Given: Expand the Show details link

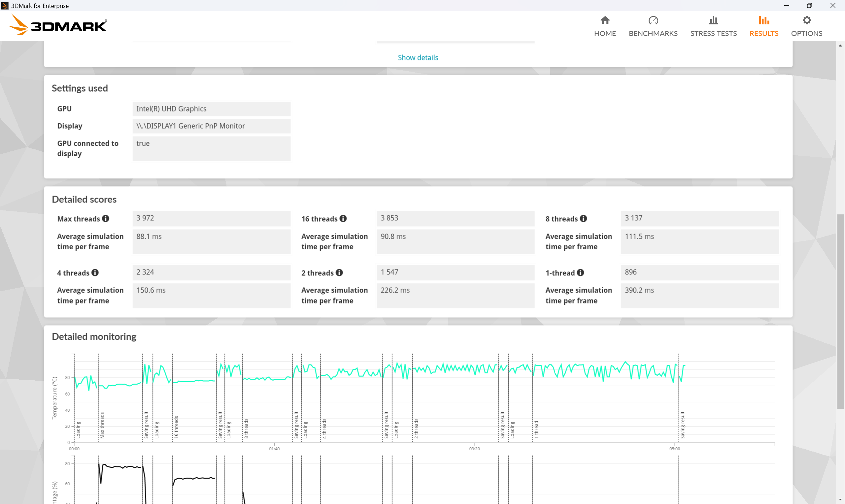Looking at the screenshot, I should click(418, 57).
